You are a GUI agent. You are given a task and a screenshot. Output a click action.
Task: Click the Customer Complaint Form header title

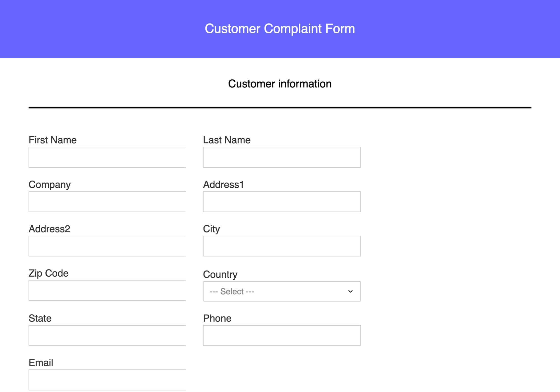coord(280,29)
